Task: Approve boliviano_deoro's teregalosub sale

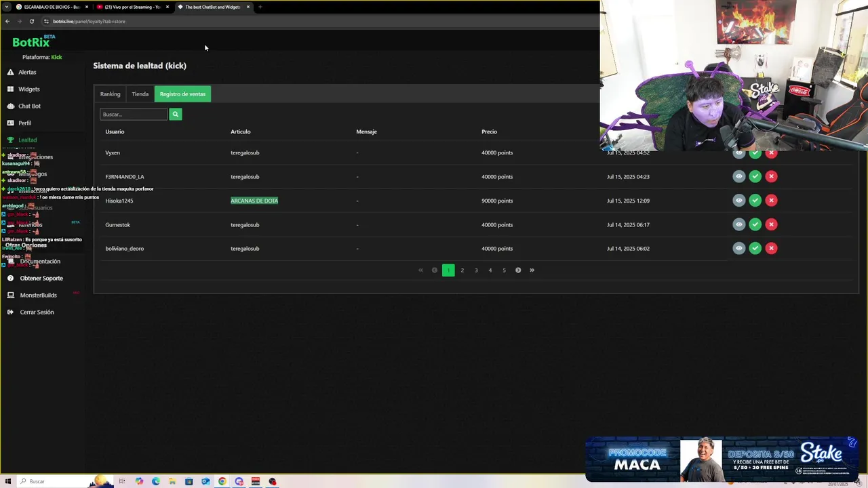Action: [755, 248]
